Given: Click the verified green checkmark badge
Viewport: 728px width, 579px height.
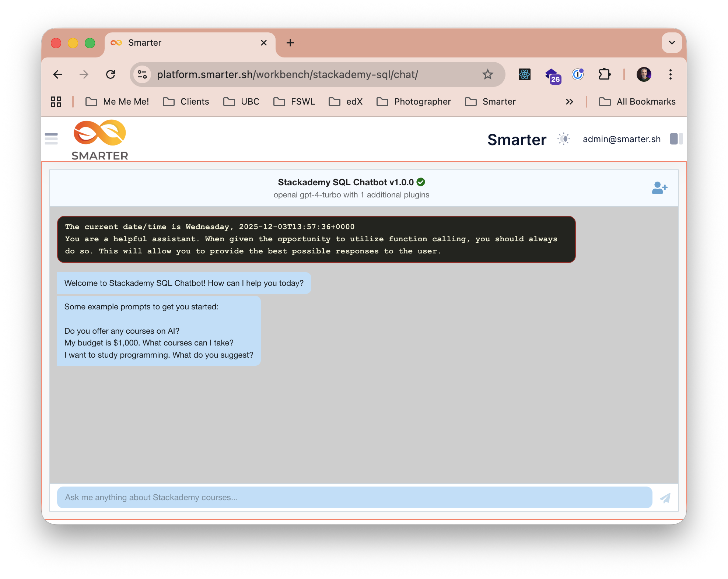Looking at the screenshot, I should pyautogui.click(x=421, y=182).
